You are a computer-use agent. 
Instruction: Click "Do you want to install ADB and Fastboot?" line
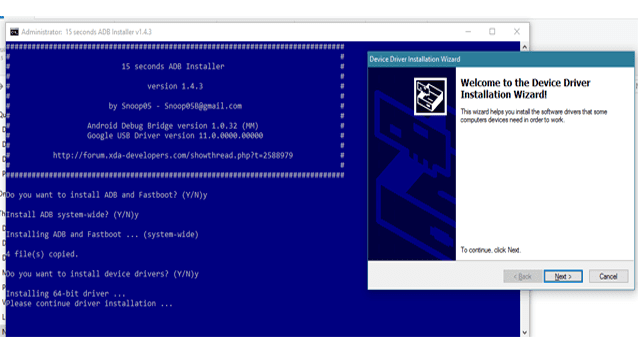107,195
